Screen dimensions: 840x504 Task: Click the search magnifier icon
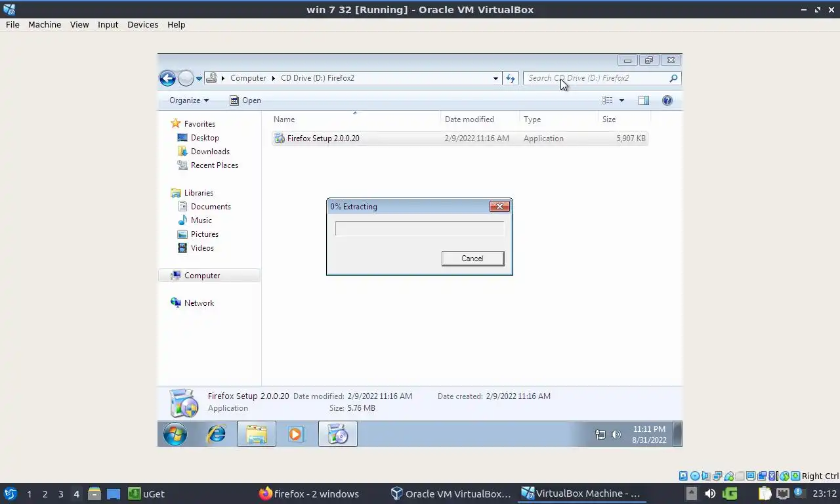[x=673, y=78]
